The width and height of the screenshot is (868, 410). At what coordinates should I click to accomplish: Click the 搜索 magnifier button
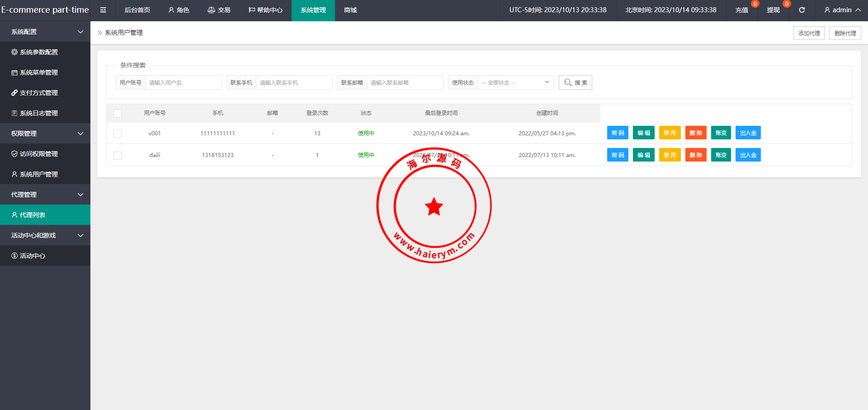(575, 82)
